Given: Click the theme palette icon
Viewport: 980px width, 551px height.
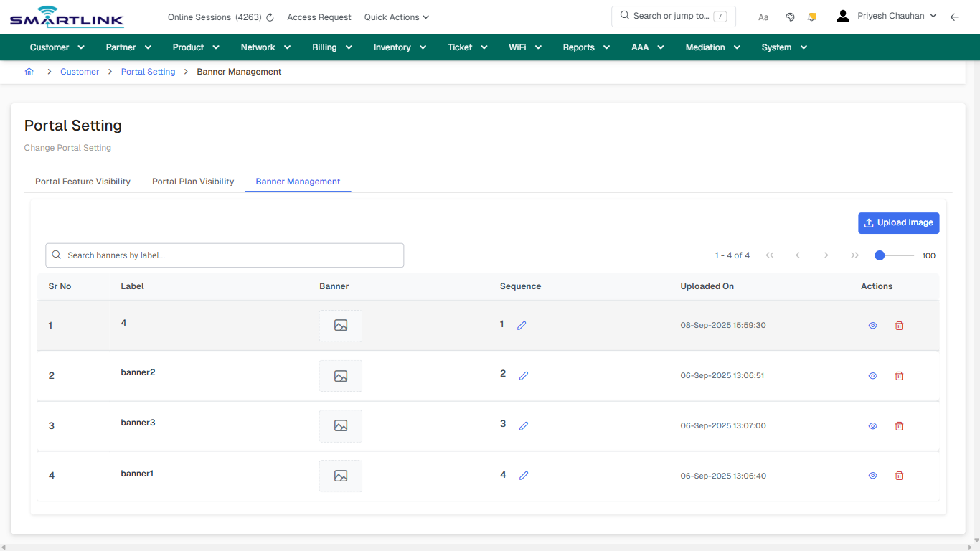Looking at the screenshot, I should point(790,16).
